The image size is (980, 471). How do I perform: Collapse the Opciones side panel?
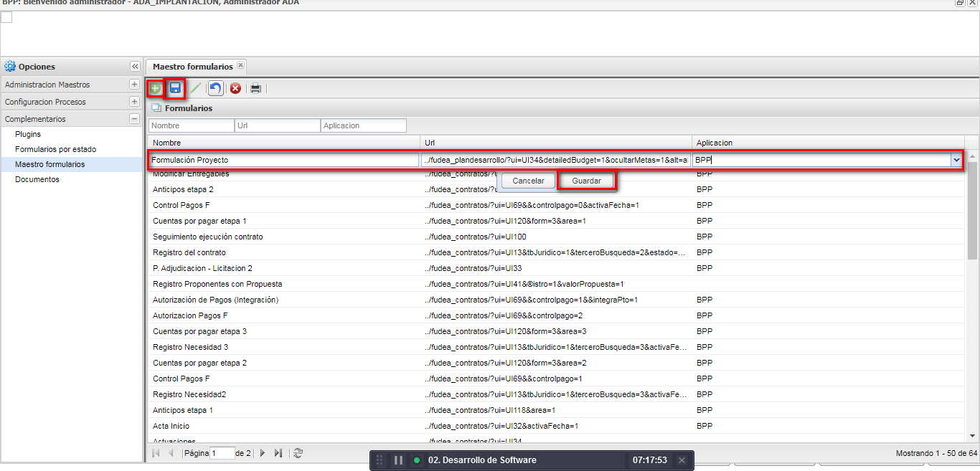(135, 67)
